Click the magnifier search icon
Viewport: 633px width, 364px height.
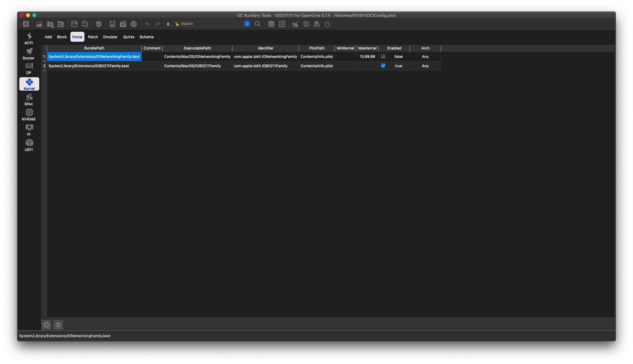tap(257, 24)
